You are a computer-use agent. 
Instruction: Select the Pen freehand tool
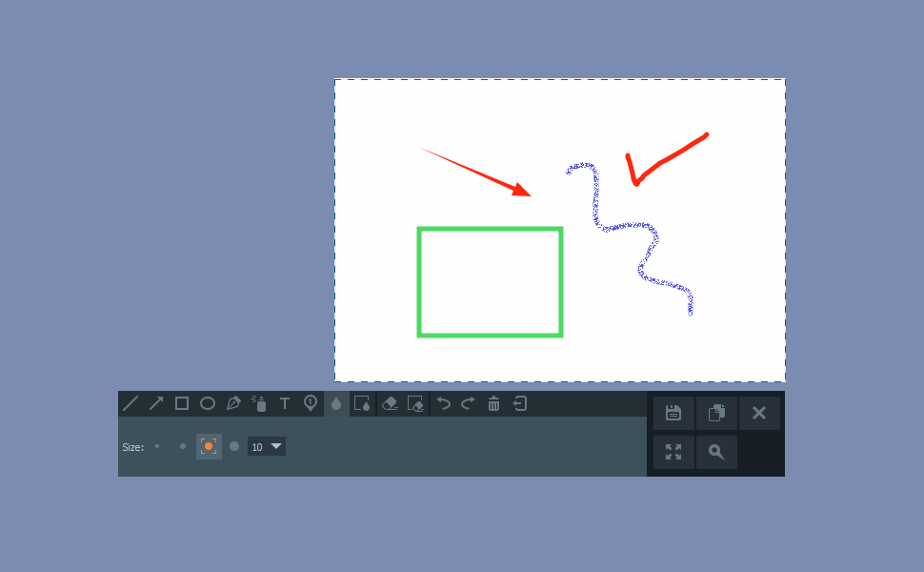(x=233, y=403)
